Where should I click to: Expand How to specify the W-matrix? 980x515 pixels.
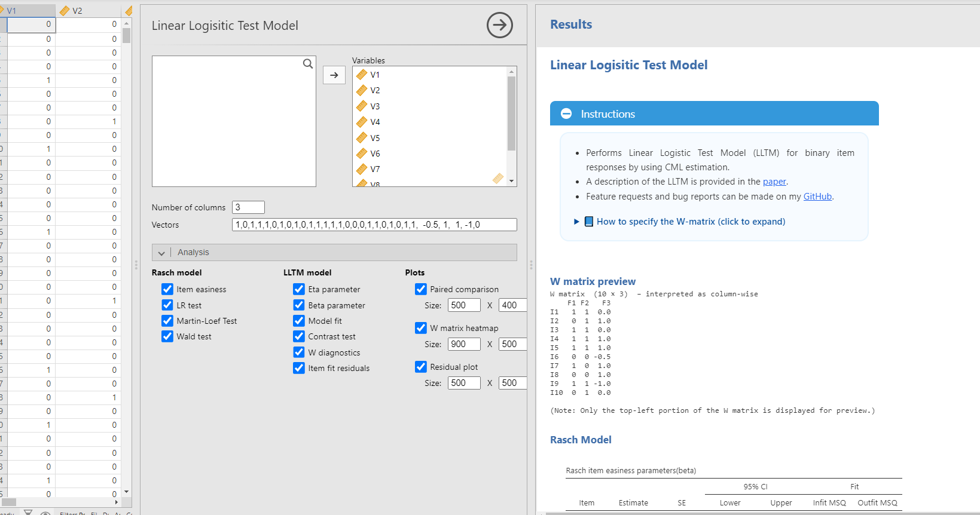(691, 222)
